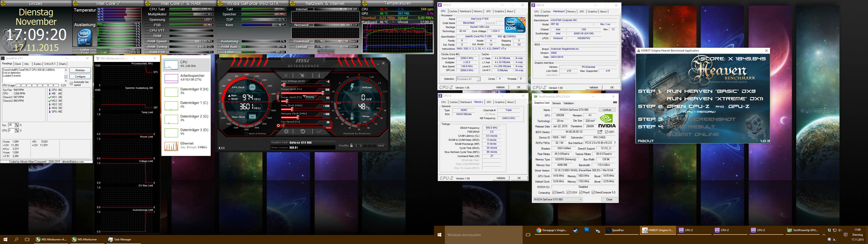Toggle fan speed Auto mode

point(328,128)
